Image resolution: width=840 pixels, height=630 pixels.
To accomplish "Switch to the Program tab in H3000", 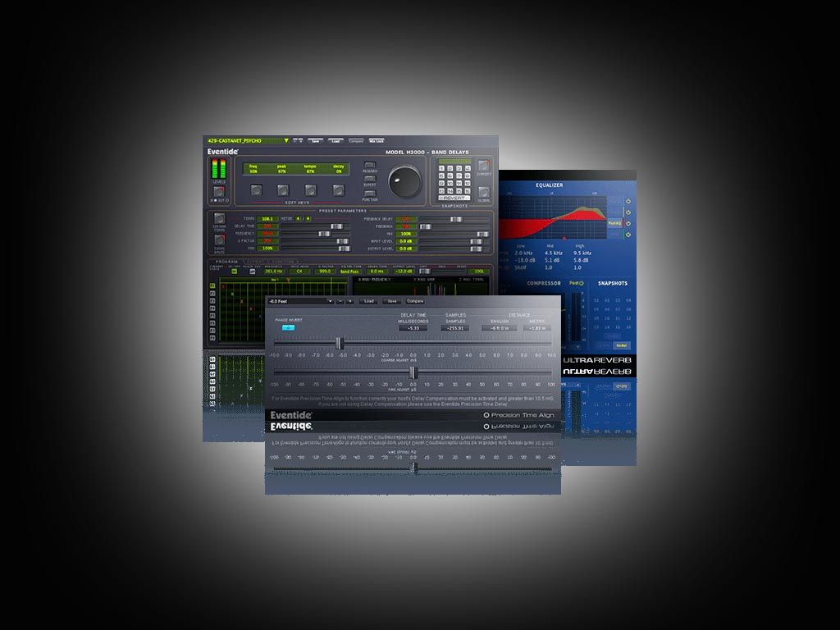I will [x=226, y=262].
